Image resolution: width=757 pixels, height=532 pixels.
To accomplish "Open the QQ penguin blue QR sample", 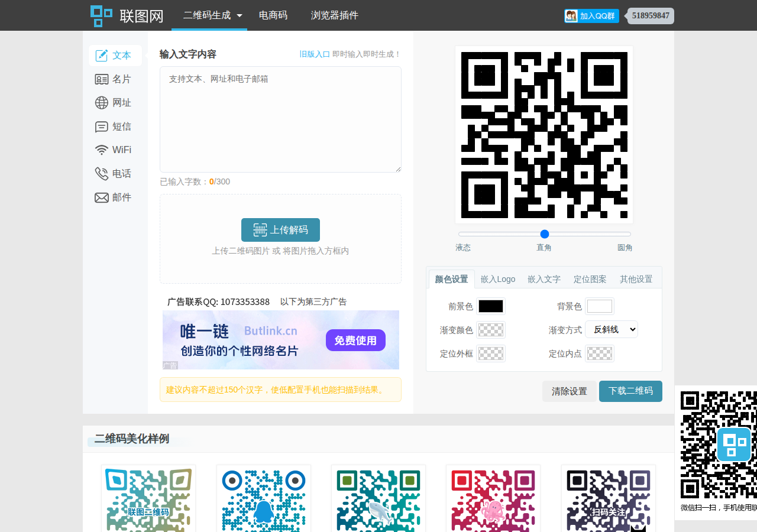I will (x=264, y=498).
